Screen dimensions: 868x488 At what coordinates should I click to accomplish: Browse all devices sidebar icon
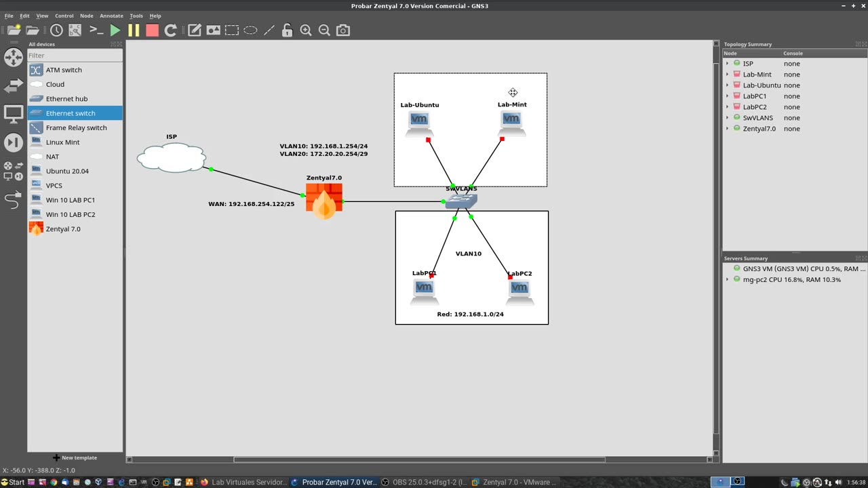coord(14,170)
